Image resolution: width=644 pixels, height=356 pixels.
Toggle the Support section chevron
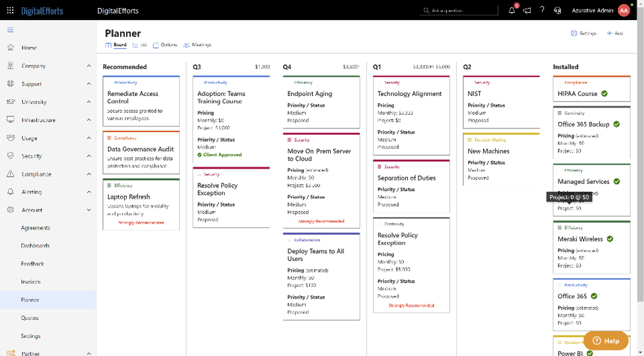(x=89, y=83)
